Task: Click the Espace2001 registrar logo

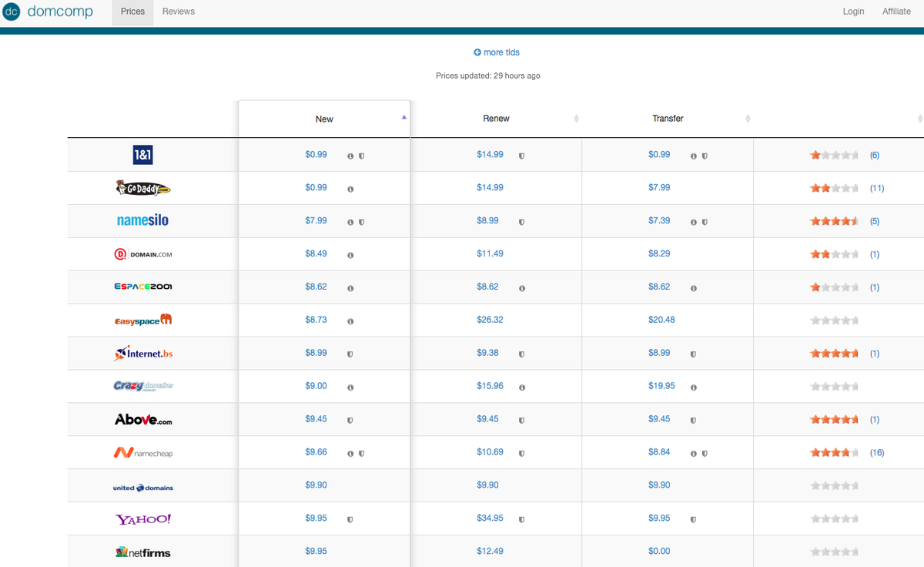Action: (x=143, y=287)
